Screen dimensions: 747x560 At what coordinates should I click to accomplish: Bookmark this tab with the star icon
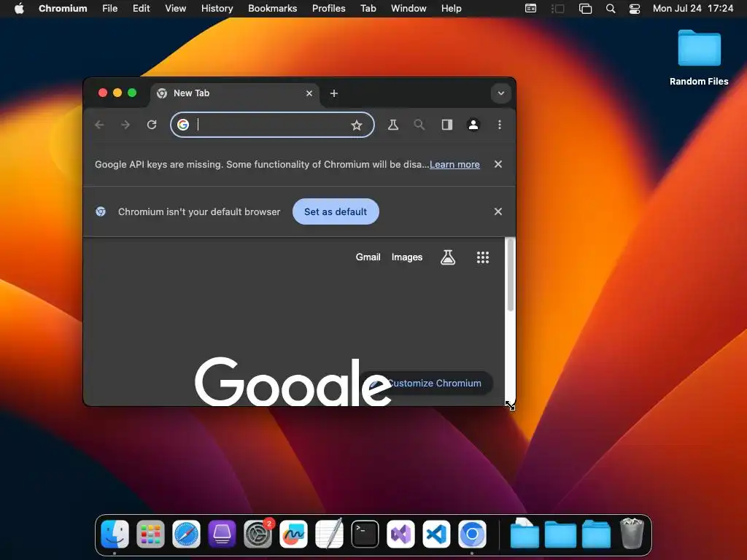point(356,125)
